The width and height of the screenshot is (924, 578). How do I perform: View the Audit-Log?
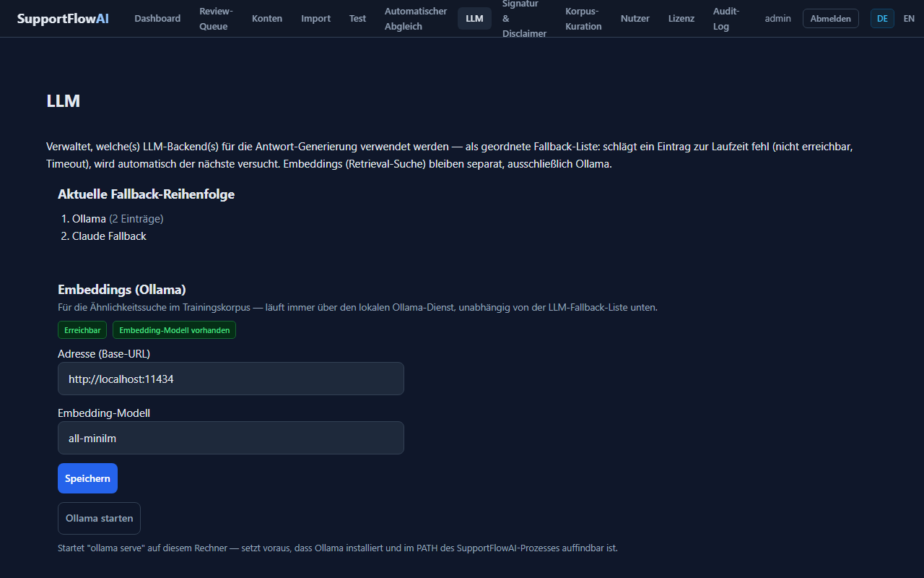(726, 18)
